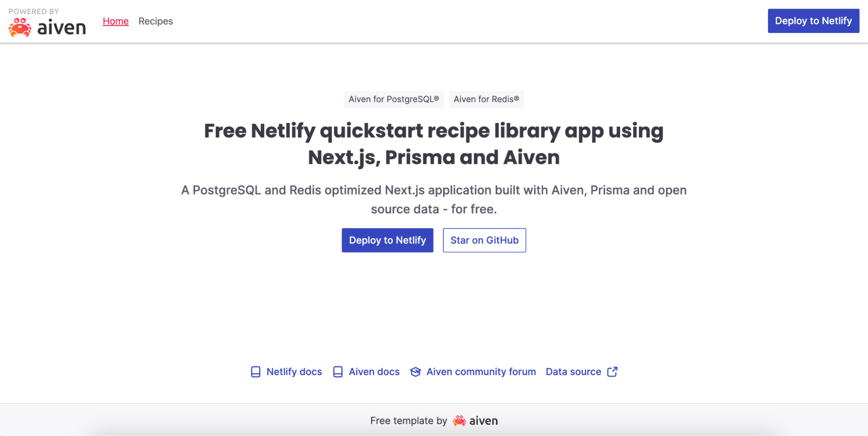Click header Deploy to Netlify button
Image resolution: width=868 pixels, height=436 pixels.
813,21
